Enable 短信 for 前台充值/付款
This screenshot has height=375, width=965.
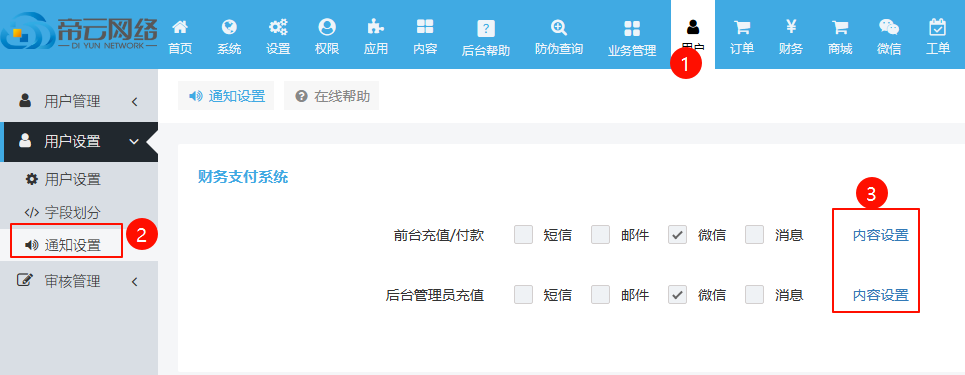click(523, 235)
